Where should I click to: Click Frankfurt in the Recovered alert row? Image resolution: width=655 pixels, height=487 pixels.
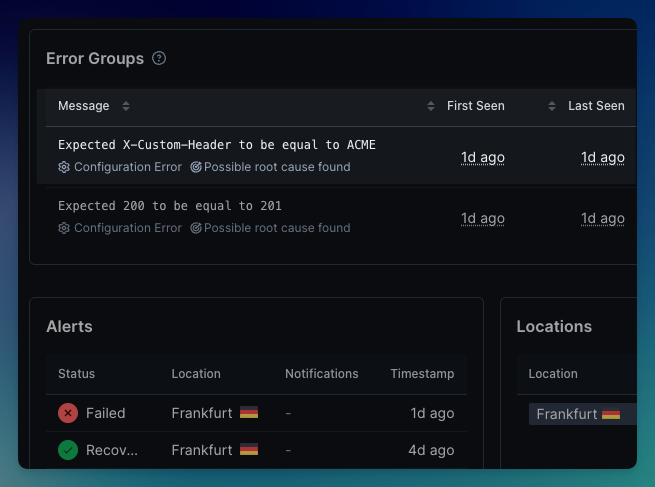point(202,450)
